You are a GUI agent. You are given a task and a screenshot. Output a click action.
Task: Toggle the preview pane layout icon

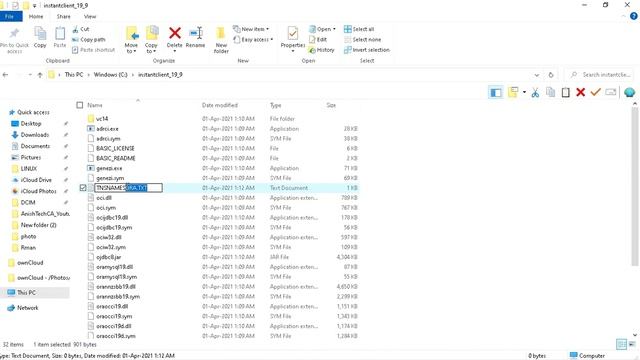coord(496,93)
